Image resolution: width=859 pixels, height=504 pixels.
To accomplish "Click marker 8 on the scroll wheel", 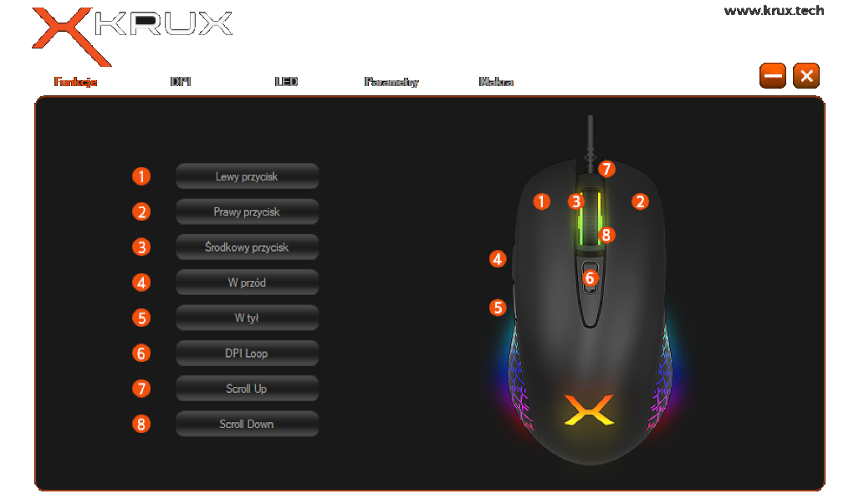I will 606,236.
